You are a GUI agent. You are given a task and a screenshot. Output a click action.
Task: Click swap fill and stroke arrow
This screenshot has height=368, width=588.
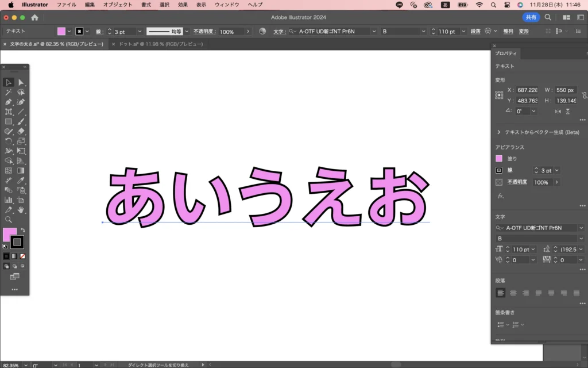tap(23, 231)
